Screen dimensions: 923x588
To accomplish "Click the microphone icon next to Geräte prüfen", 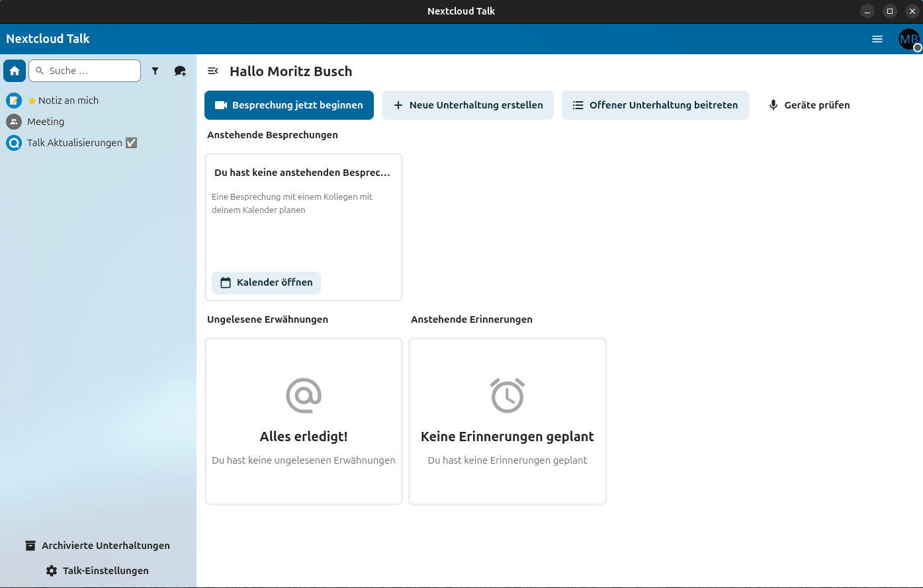I will pyautogui.click(x=773, y=105).
